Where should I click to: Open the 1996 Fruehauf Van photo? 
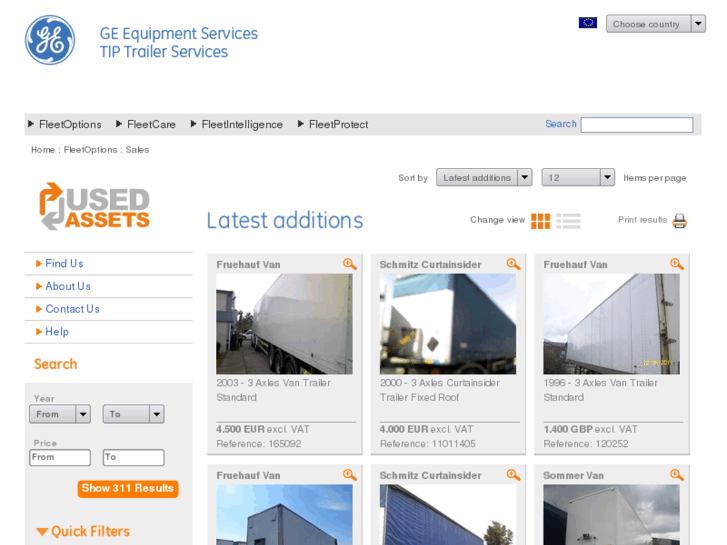(x=612, y=324)
